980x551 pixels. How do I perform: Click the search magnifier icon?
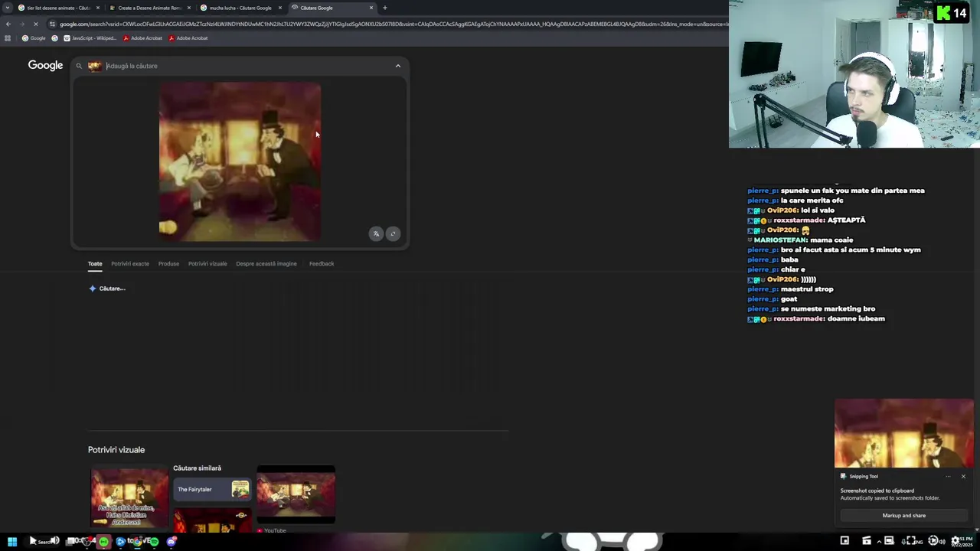[78, 66]
